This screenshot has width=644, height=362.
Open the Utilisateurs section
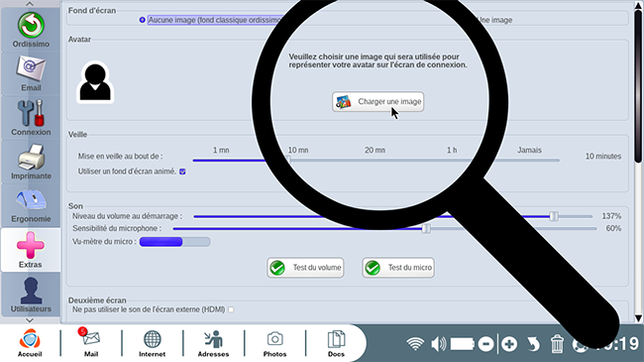click(x=31, y=295)
